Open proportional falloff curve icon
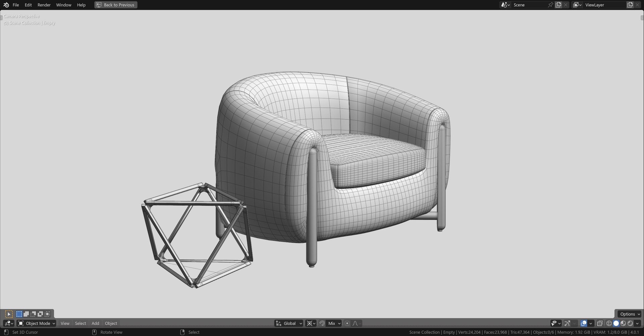The height and width of the screenshot is (336, 644). (x=357, y=323)
